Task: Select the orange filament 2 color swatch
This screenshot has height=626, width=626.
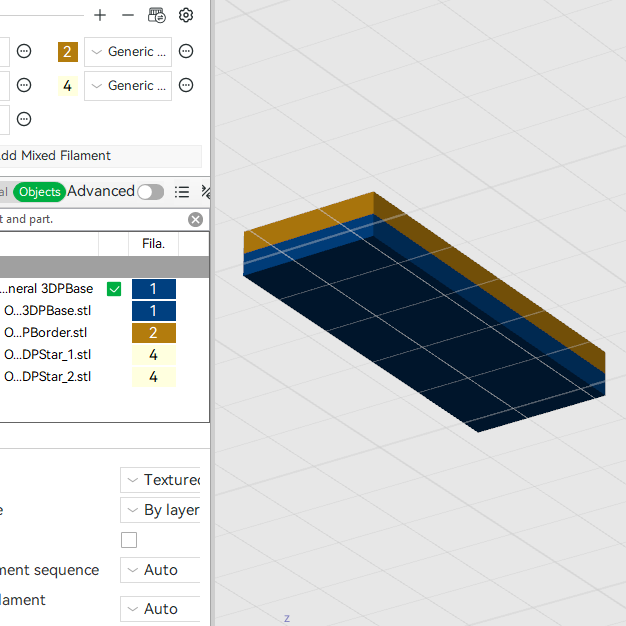Action: pyautogui.click(x=68, y=52)
